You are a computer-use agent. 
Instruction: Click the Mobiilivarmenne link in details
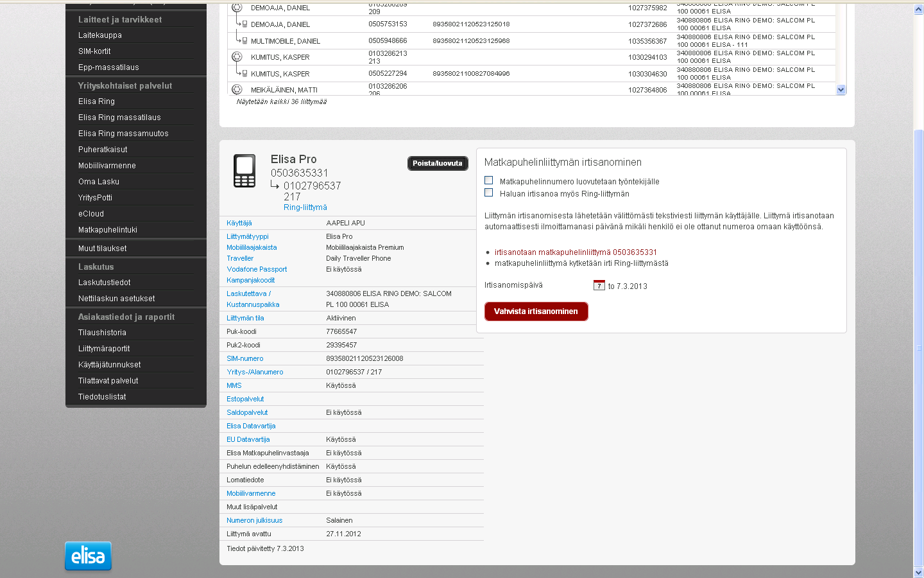(x=251, y=493)
